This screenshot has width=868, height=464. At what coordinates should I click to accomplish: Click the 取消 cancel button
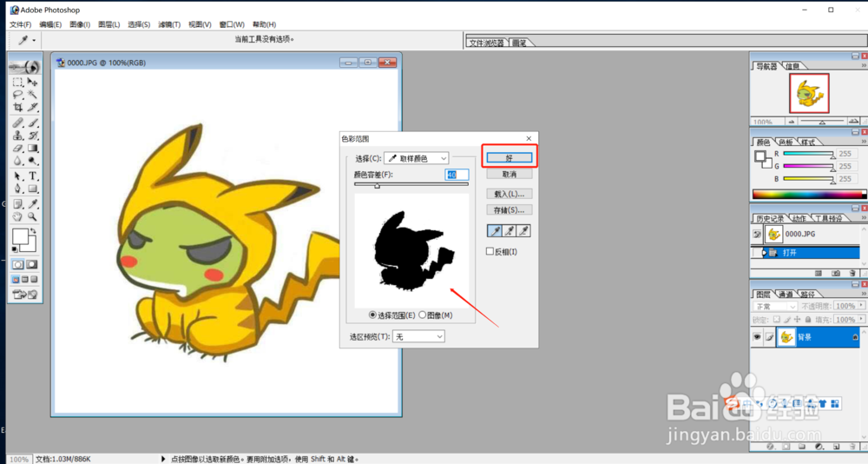[510, 174]
